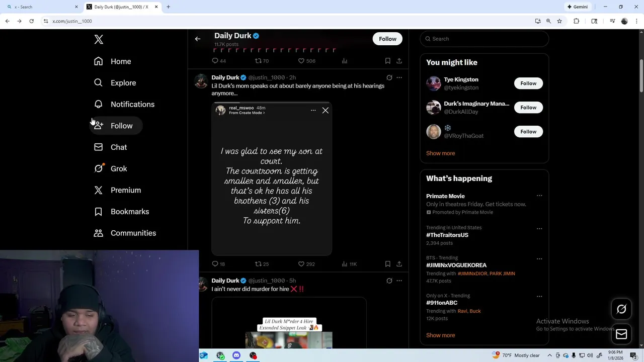Open Notifications in sidebar
The image size is (644, 362).
(124, 104)
